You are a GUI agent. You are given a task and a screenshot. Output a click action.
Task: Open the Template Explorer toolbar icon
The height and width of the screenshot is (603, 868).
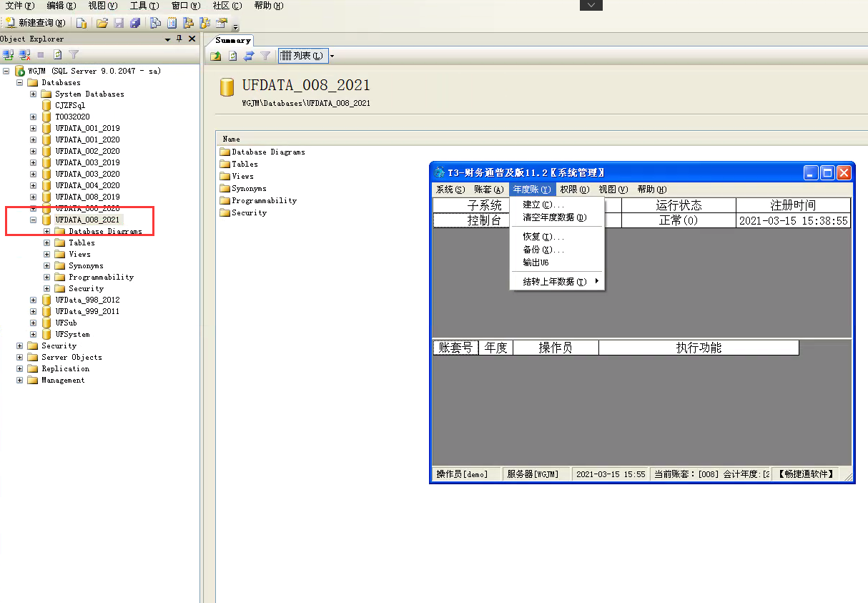click(x=205, y=23)
